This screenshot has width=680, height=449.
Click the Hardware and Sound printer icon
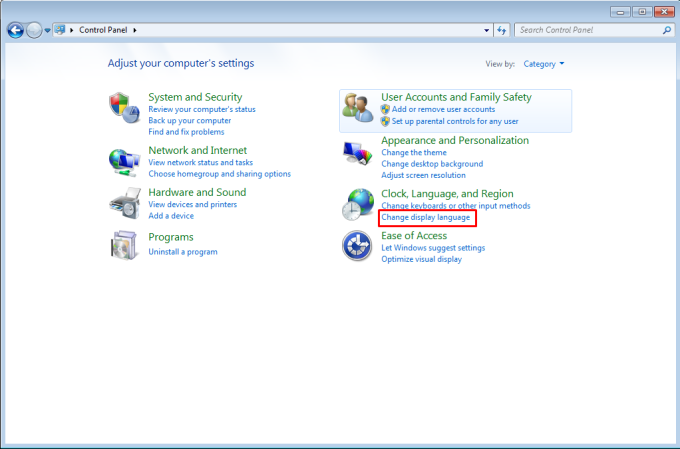122,203
